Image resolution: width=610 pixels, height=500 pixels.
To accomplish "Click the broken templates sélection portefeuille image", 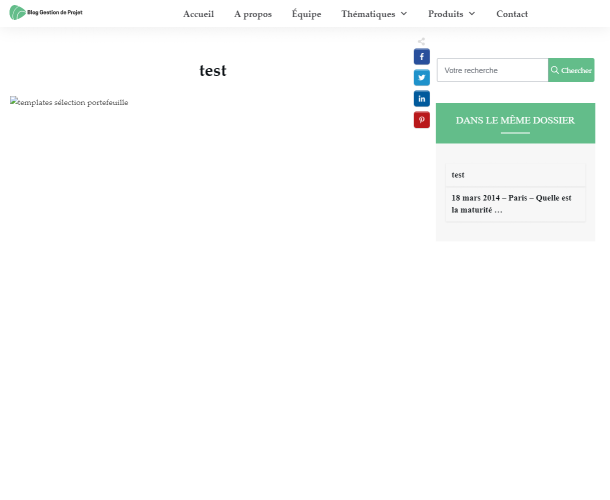I will pyautogui.click(x=69, y=102).
